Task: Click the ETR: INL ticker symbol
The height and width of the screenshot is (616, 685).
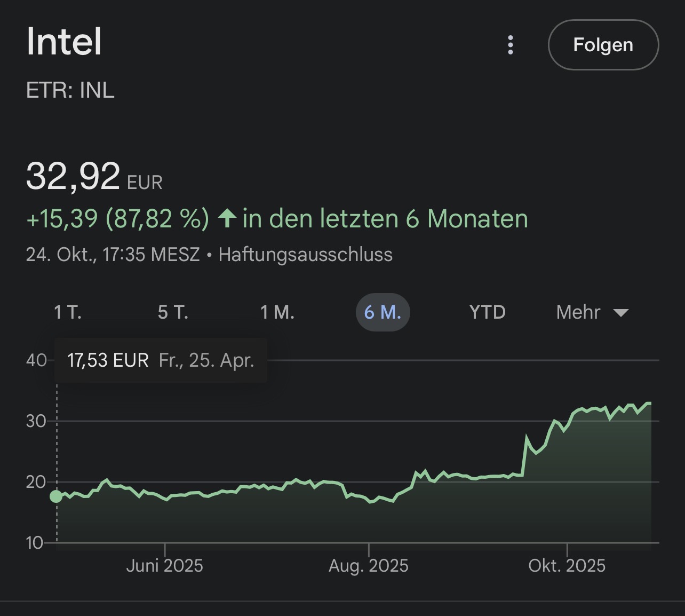Action: click(x=70, y=90)
